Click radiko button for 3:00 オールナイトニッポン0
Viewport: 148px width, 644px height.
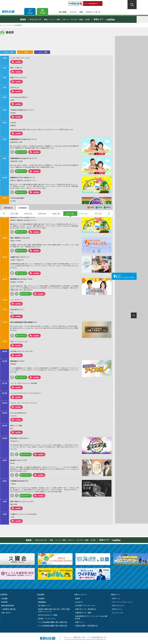point(16,521)
